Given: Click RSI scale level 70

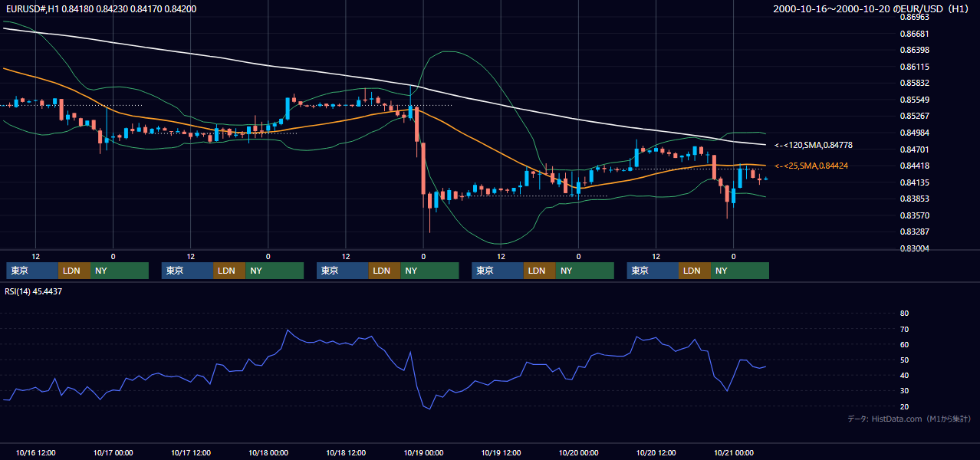Looking at the screenshot, I should pyautogui.click(x=904, y=329).
